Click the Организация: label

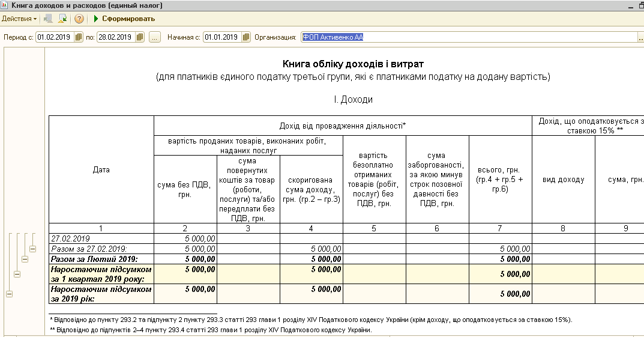coord(275,37)
